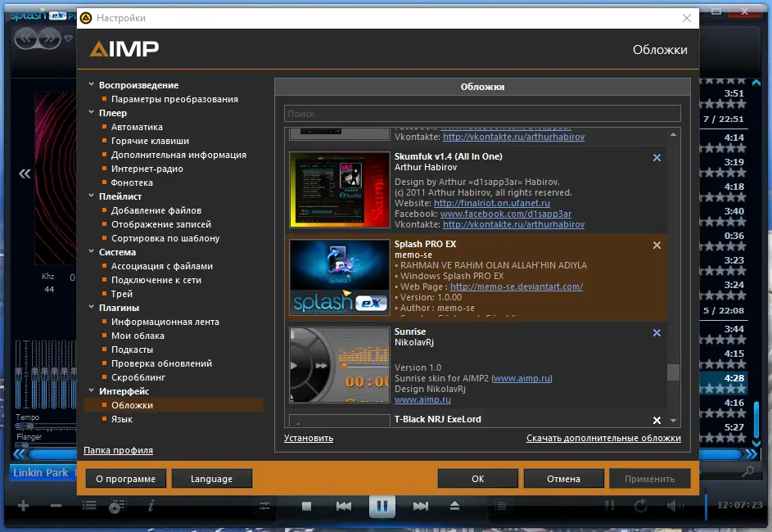Click the Flanger slider in the player
The height and width of the screenshot is (532, 772).
[x=45, y=445]
